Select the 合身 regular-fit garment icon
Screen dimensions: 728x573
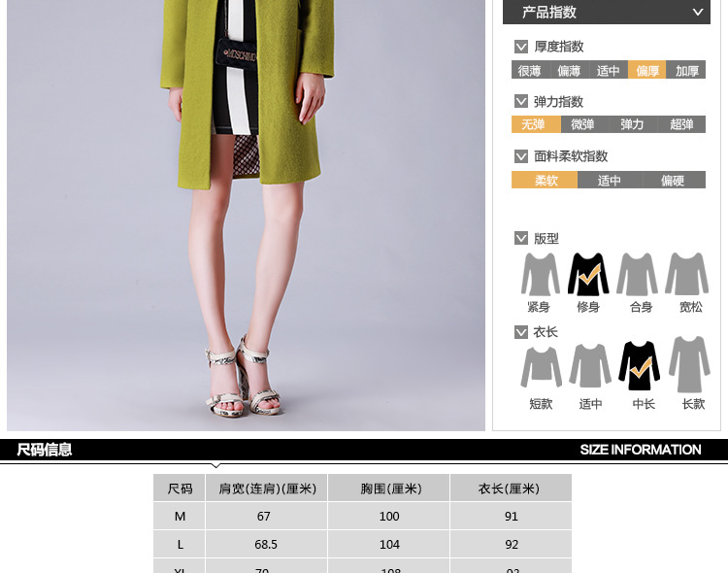click(x=638, y=275)
